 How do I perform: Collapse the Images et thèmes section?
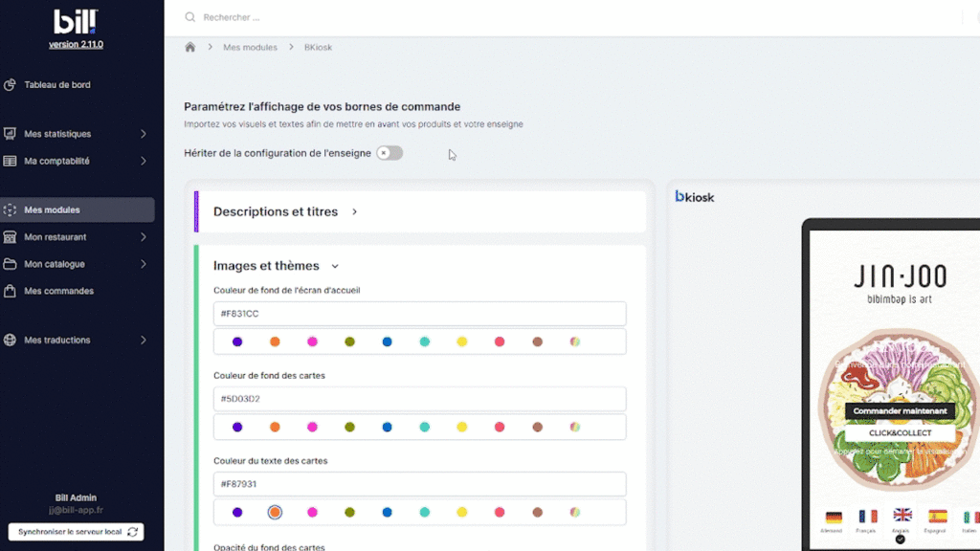tap(335, 266)
